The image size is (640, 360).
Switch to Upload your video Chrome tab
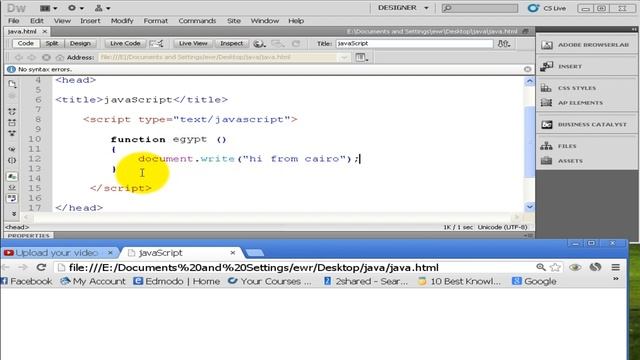point(56,253)
